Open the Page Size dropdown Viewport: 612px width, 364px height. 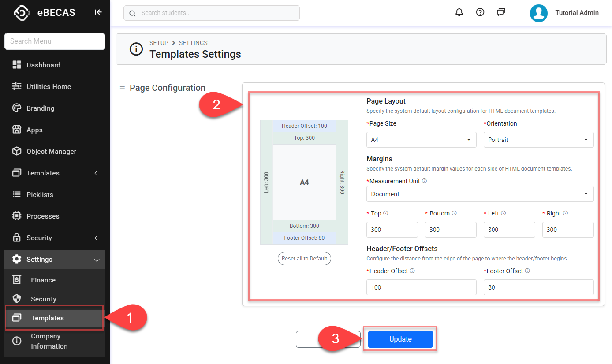421,140
